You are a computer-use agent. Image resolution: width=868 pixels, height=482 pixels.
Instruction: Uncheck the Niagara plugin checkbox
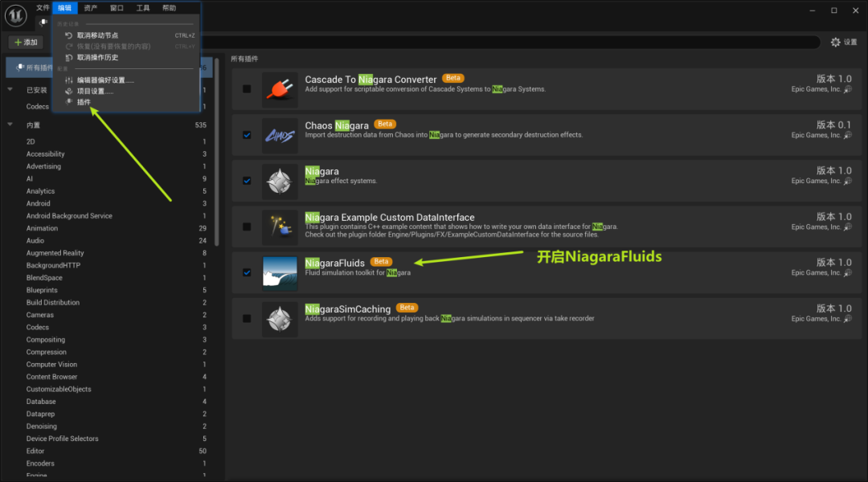tap(247, 181)
